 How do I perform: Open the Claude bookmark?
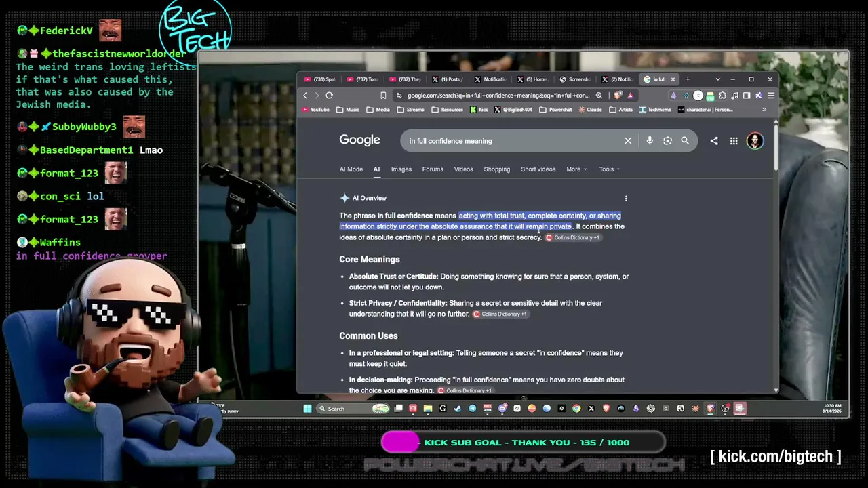point(590,110)
